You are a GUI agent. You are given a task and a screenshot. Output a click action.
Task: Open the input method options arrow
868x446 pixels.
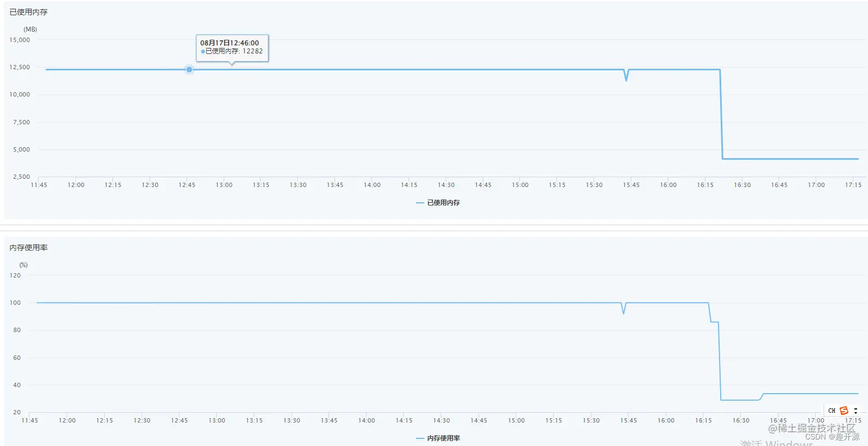(855, 411)
